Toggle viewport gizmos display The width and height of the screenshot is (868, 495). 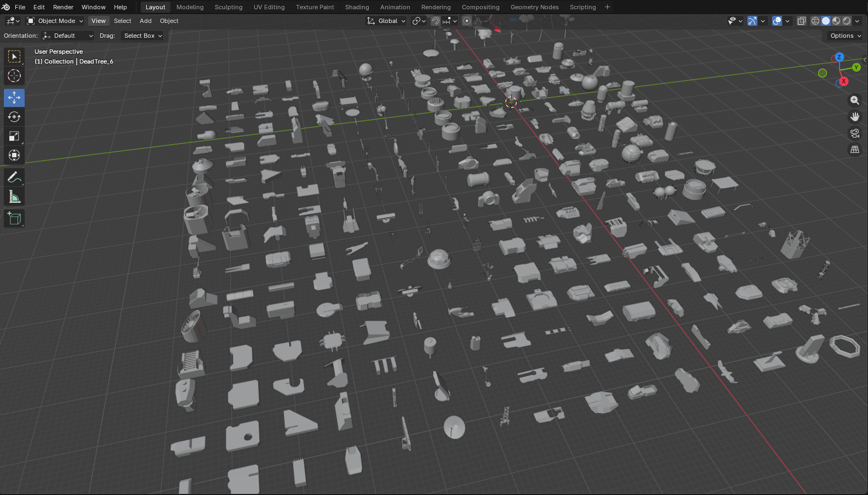coord(752,21)
